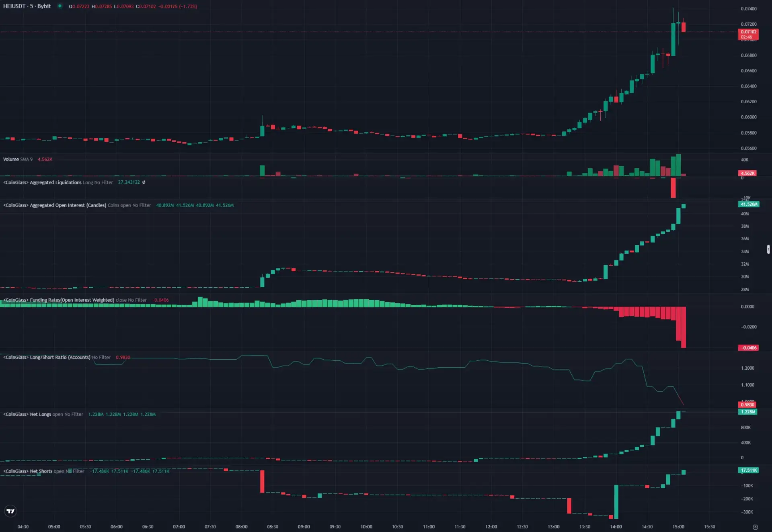Click the TradingView logo

[x=10, y=511]
